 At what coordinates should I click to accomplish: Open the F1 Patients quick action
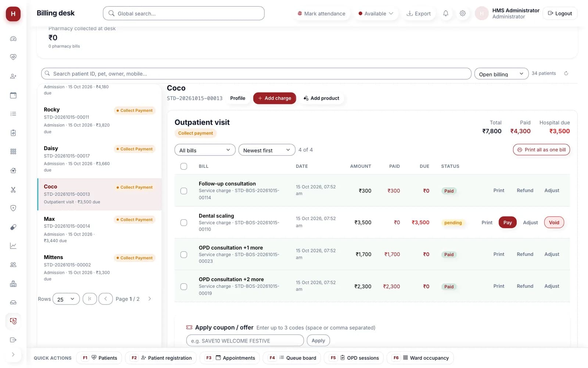click(x=99, y=358)
